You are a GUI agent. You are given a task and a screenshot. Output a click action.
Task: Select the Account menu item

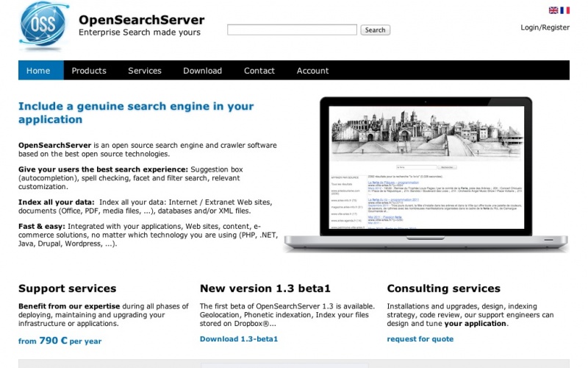click(312, 71)
